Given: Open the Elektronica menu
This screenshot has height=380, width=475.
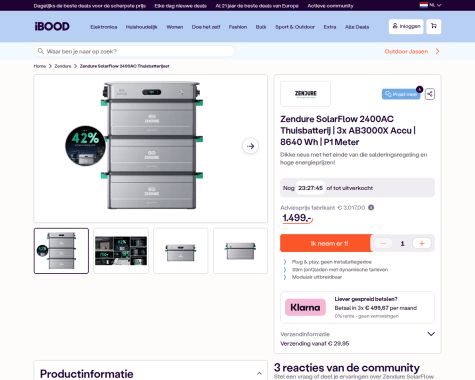Looking at the screenshot, I should (x=104, y=27).
